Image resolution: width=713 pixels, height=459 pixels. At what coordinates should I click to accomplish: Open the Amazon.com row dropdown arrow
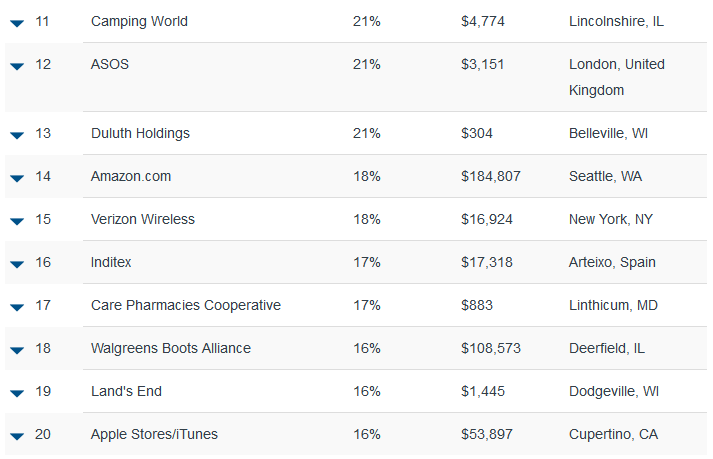click(x=17, y=178)
